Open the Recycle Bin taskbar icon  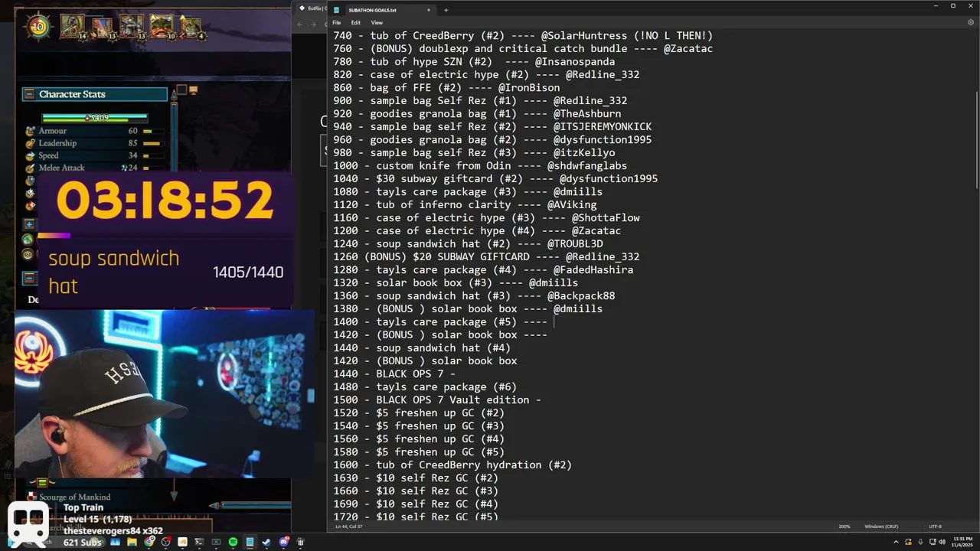pyautogui.click(x=300, y=542)
